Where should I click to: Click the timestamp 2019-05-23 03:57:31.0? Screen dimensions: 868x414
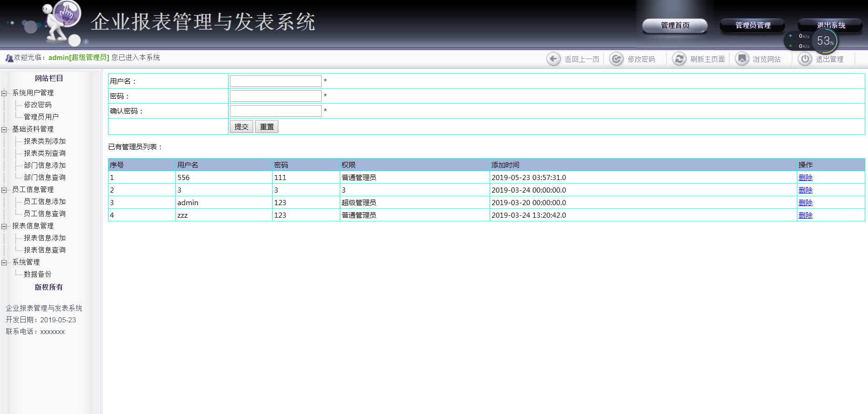point(529,177)
